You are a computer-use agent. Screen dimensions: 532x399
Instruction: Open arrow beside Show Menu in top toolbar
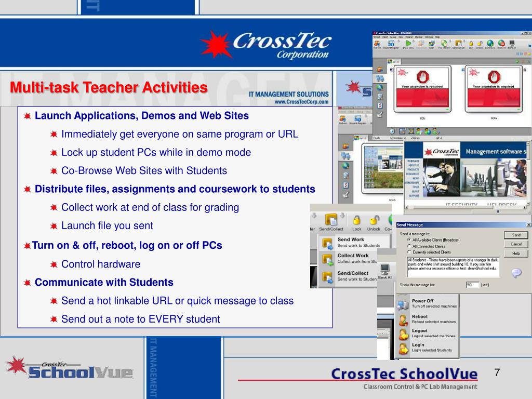pyautogui.click(x=413, y=41)
